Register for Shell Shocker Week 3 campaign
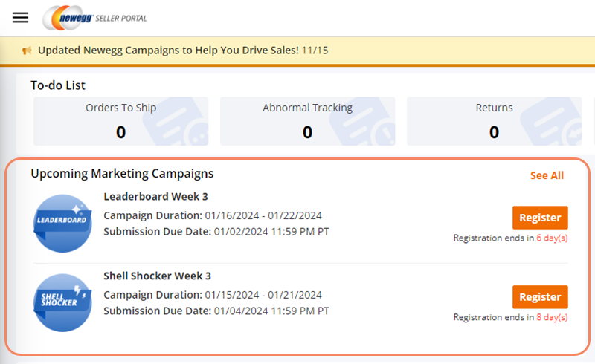 tap(540, 297)
